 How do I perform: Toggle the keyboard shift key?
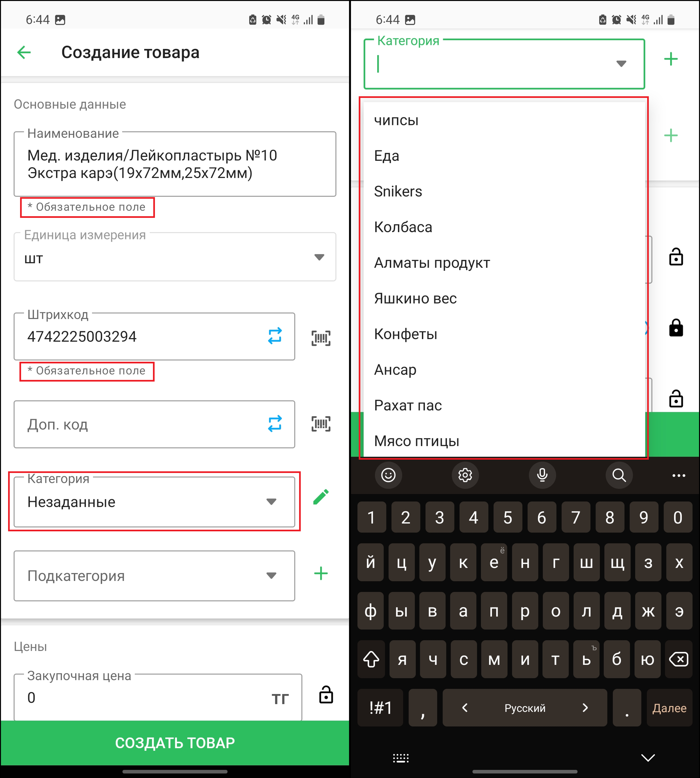pyautogui.click(x=371, y=659)
